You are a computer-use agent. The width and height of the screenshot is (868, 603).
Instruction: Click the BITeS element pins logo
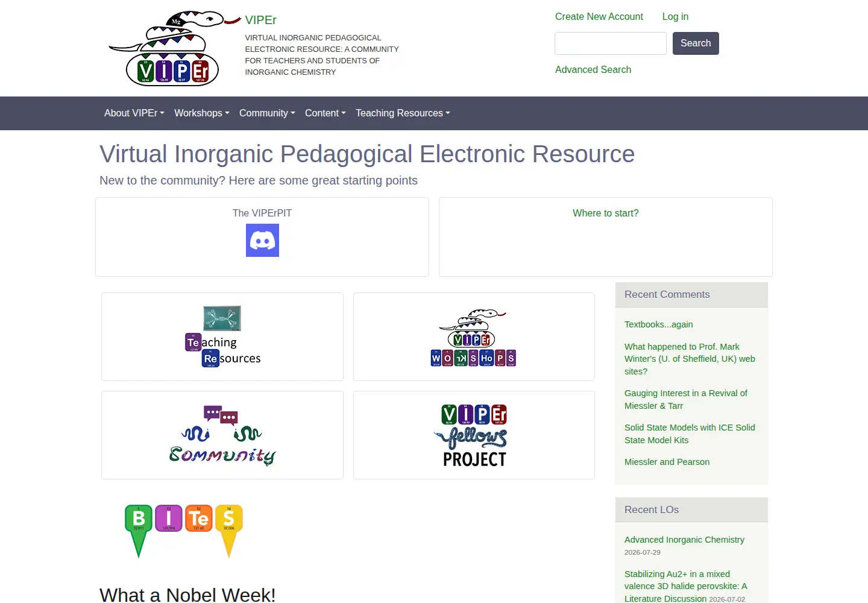click(184, 531)
